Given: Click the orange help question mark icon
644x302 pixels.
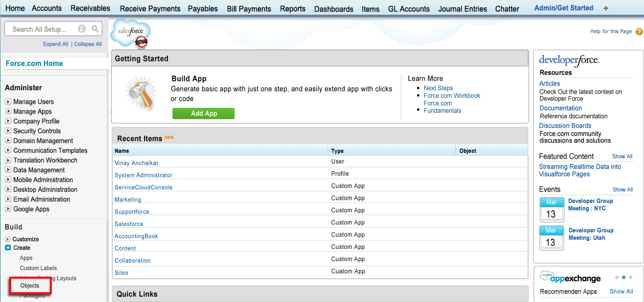Looking at the screenshot, I should coord(639,32).
